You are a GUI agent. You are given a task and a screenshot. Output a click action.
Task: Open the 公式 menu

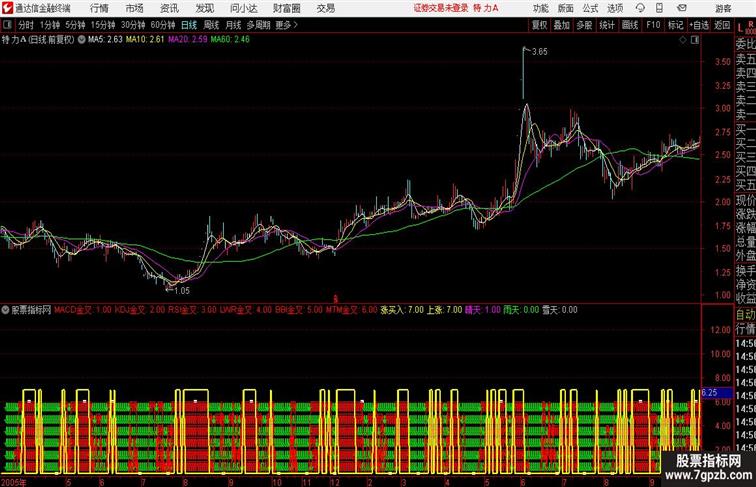click(590, 8)
